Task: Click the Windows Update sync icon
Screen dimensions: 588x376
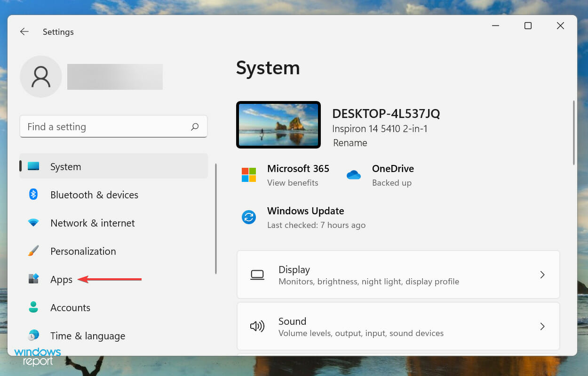Action: point(249,217)
